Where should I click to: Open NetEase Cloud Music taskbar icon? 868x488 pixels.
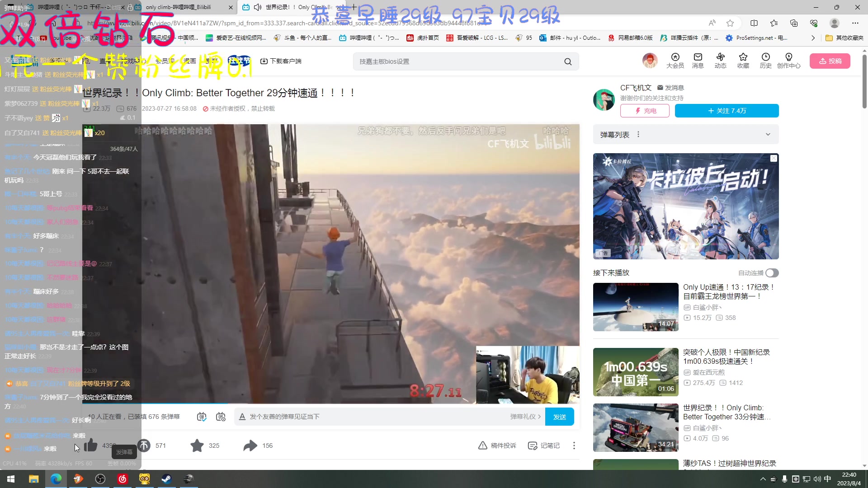point(122,479)
